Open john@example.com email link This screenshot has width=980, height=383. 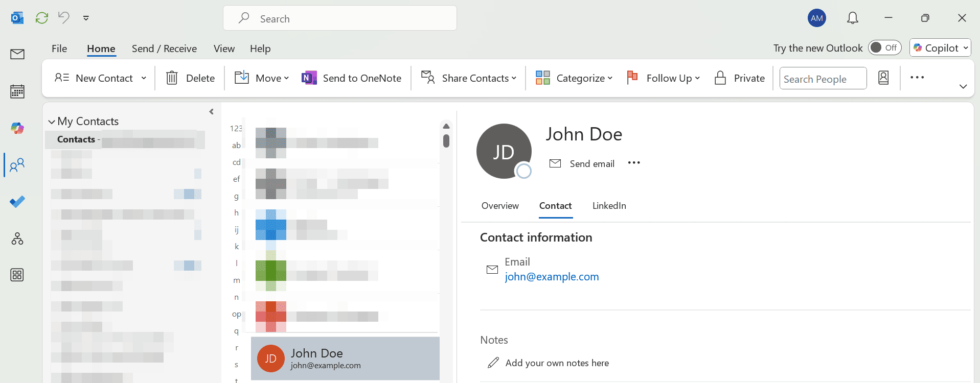point(552,277)
